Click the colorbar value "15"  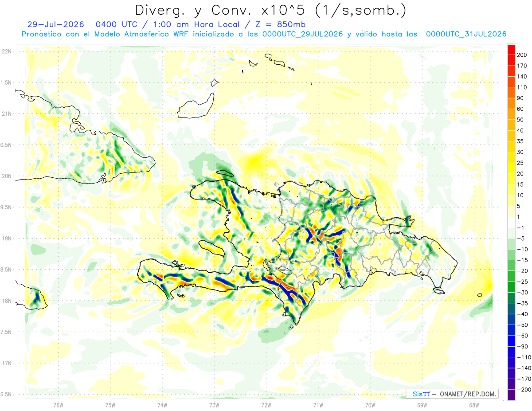(521, 184)
